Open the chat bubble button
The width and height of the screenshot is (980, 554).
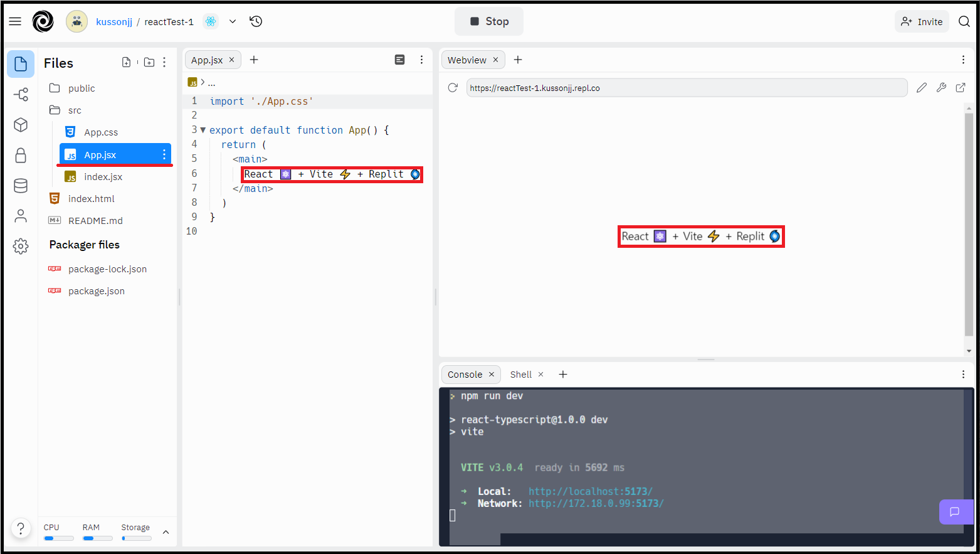coord(955,512)
